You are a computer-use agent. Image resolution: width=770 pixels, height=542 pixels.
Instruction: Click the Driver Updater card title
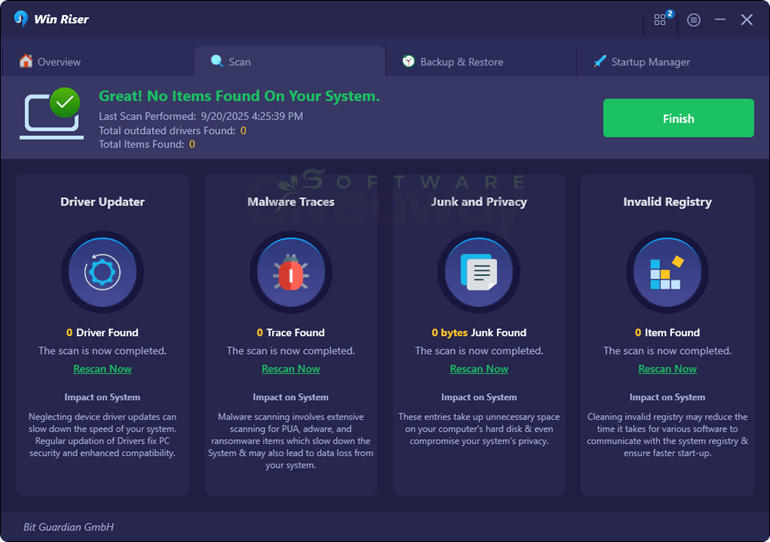tap(102, 202)
